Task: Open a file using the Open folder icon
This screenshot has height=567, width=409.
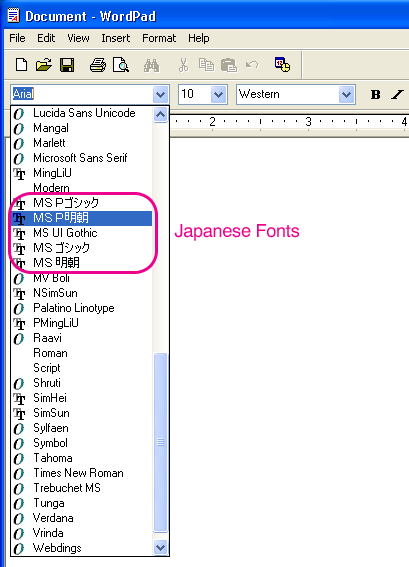Action: (x=44, y=65)
